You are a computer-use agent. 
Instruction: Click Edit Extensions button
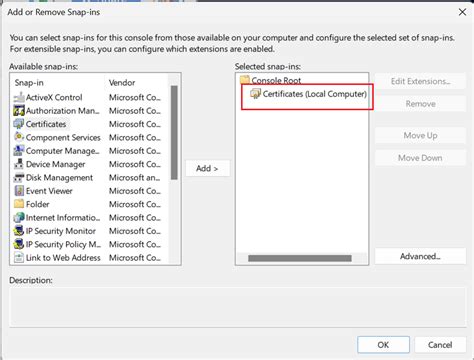point(420,81)
